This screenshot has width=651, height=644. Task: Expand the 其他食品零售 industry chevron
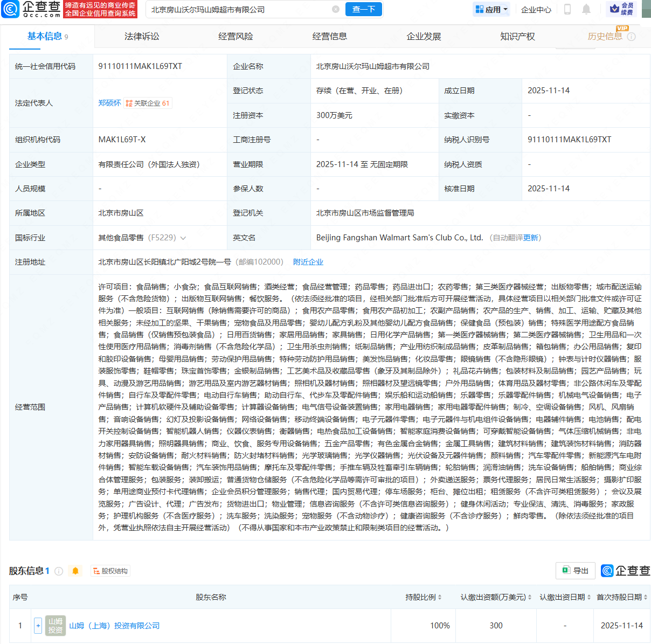pyautogui.click(x=183, y=238)
